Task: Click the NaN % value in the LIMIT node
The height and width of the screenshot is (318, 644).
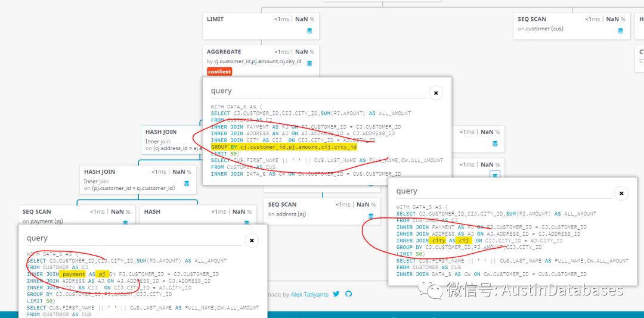Action: coord(305,19)
